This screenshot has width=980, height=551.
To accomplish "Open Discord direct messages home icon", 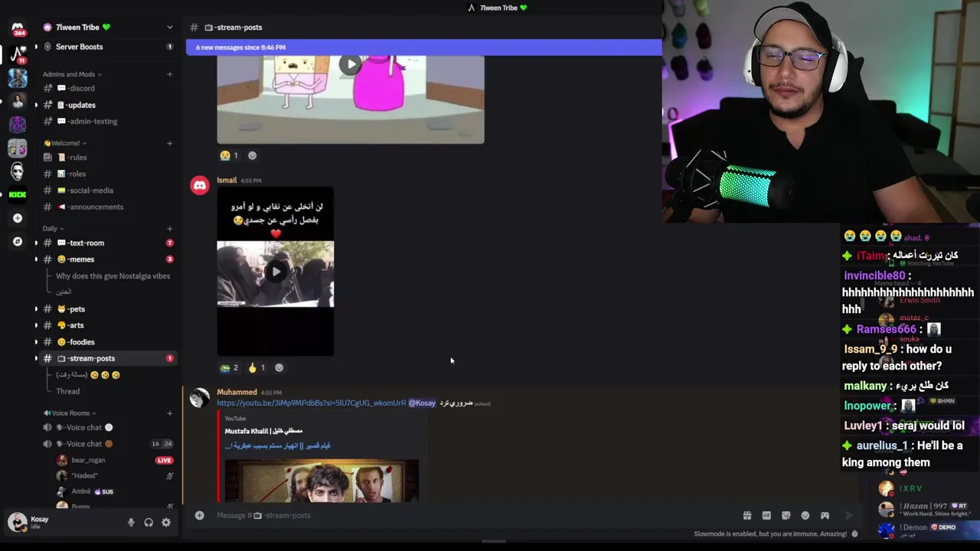I will click(x=18, y=28).
